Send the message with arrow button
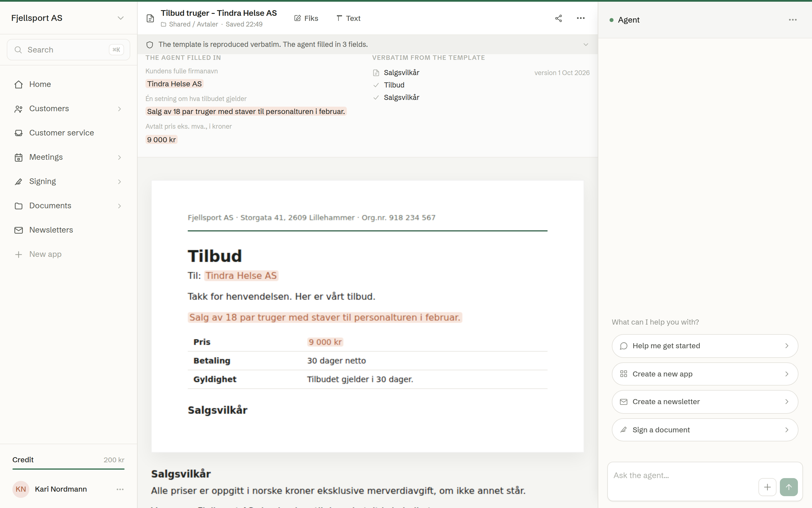This screenshot has width=812, height=508. pyautogui.click(x=789, y=487)
